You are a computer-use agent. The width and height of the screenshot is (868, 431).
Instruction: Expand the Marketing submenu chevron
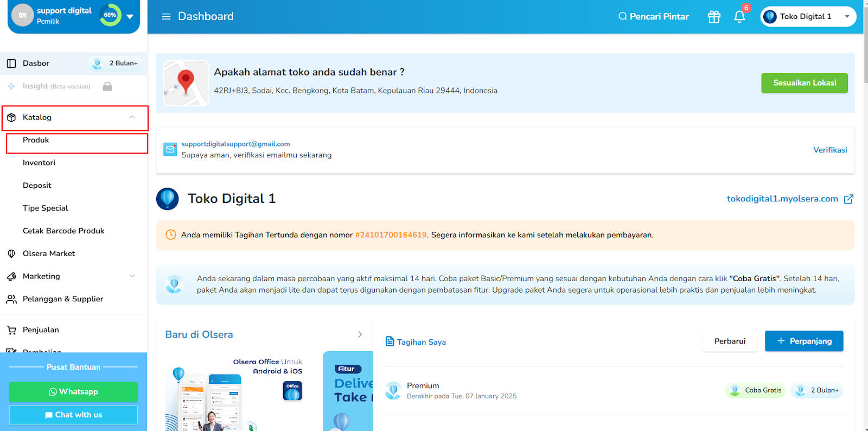(x=132, y=276)
